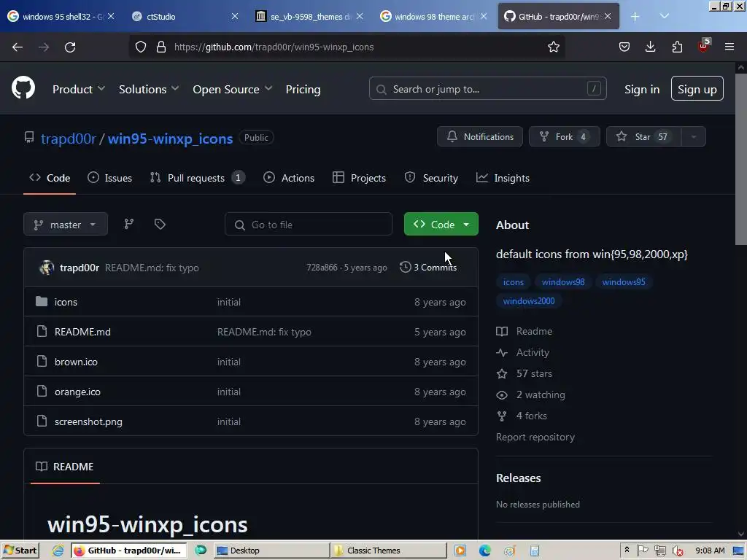Viewport: 747px width, 560px height.
Task: Click the GitHub Octocat logo
Action: (23, 88)
